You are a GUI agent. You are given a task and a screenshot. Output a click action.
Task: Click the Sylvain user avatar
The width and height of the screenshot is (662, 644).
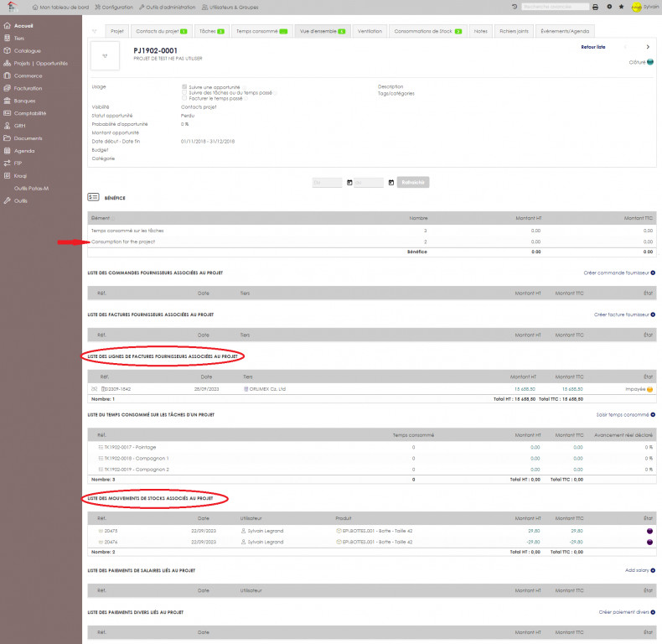click(636, 8)
